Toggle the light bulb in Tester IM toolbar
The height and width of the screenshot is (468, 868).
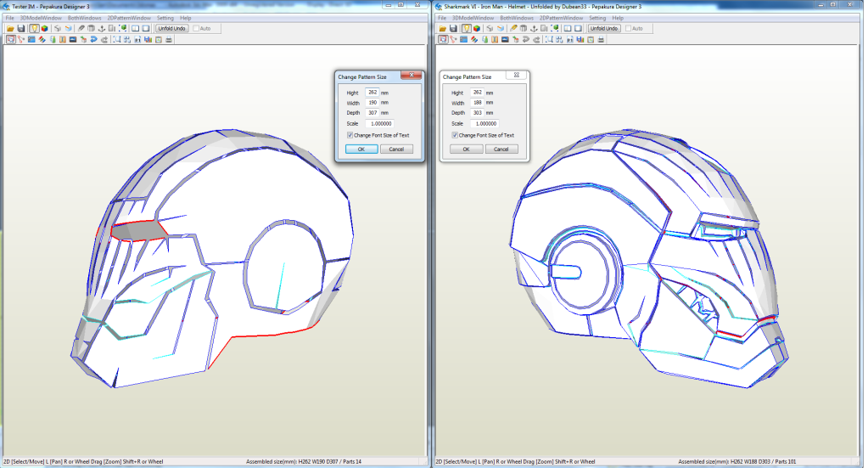34,28
